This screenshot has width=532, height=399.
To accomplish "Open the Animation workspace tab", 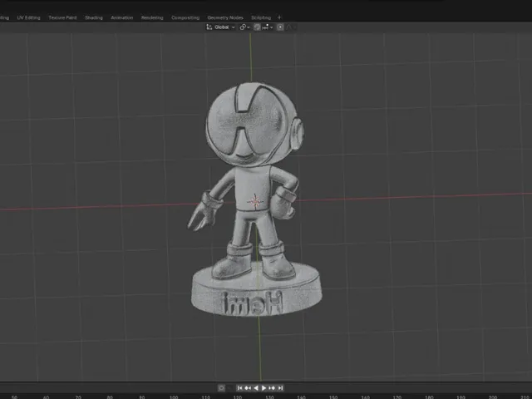I will tap(122, 17).
